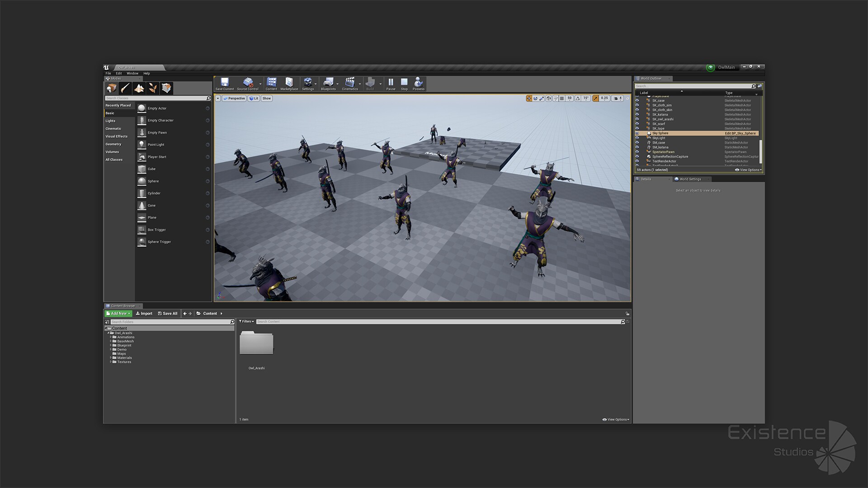Open the Window menu
The height and width of the screenshot is (488, 868).
coord(132,73)
